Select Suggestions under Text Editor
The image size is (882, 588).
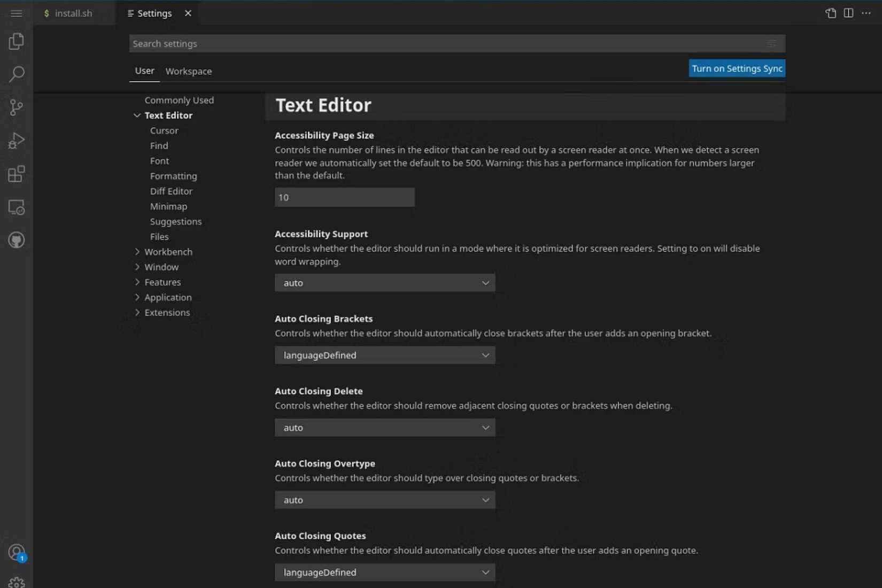tap(176, 221)
